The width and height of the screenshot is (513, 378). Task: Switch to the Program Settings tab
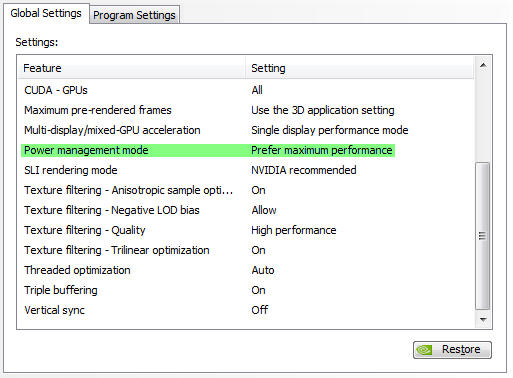tap(134, 15)
